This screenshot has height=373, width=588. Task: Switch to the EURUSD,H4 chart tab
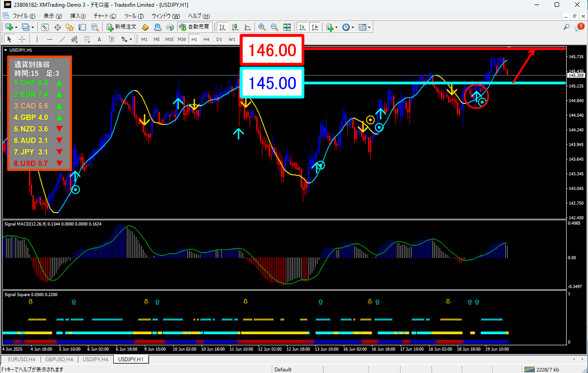21,359
